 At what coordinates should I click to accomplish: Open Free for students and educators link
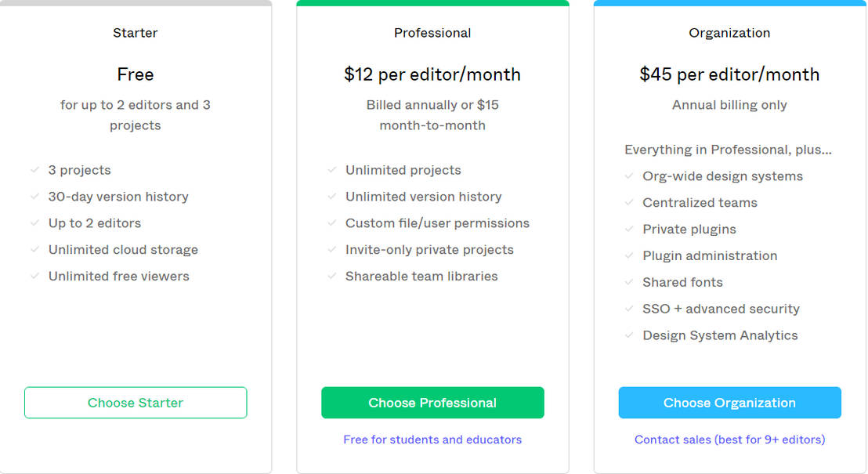pos(432,440)
